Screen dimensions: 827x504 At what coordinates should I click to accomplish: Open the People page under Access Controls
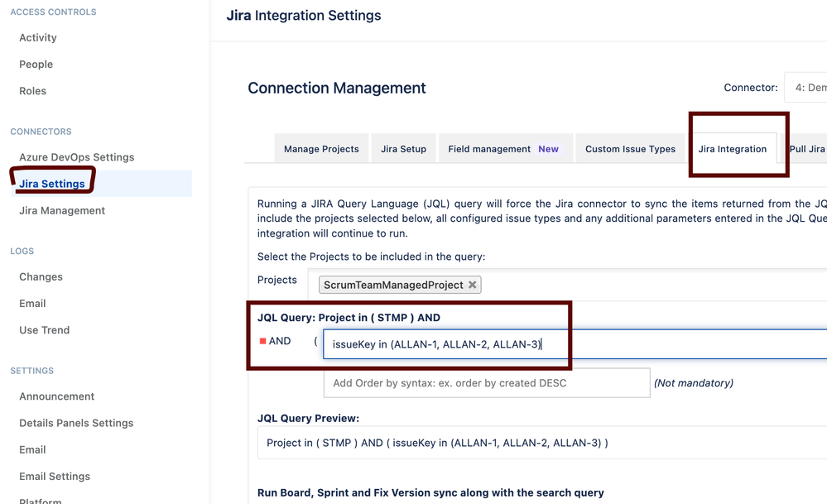click(x=36, y=65)
